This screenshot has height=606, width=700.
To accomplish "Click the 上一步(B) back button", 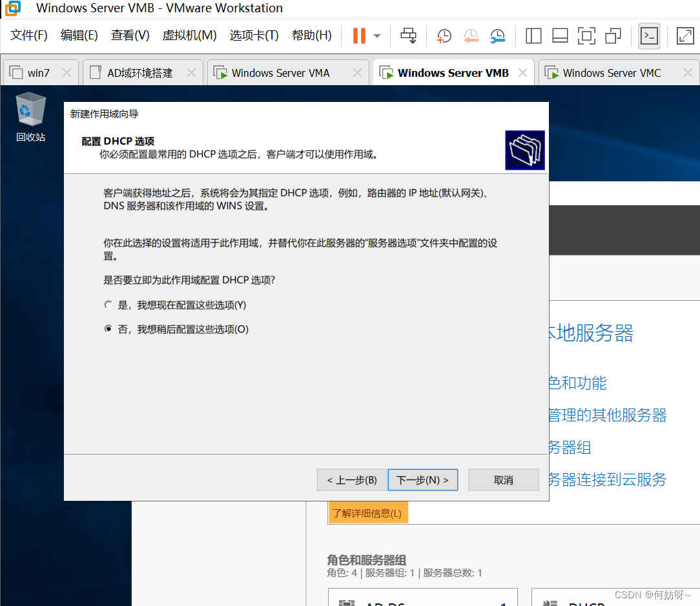I will [352, 480].
